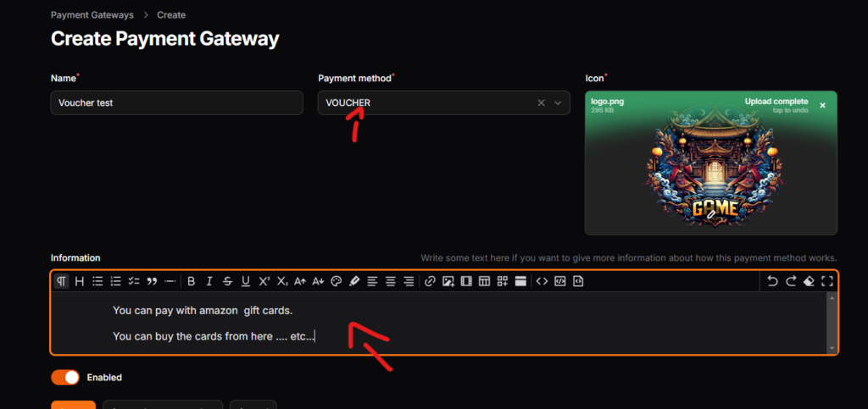Screen dimensions: 868x409
Task: Click the Create breadcrumb item
Action: click(171, 15)
